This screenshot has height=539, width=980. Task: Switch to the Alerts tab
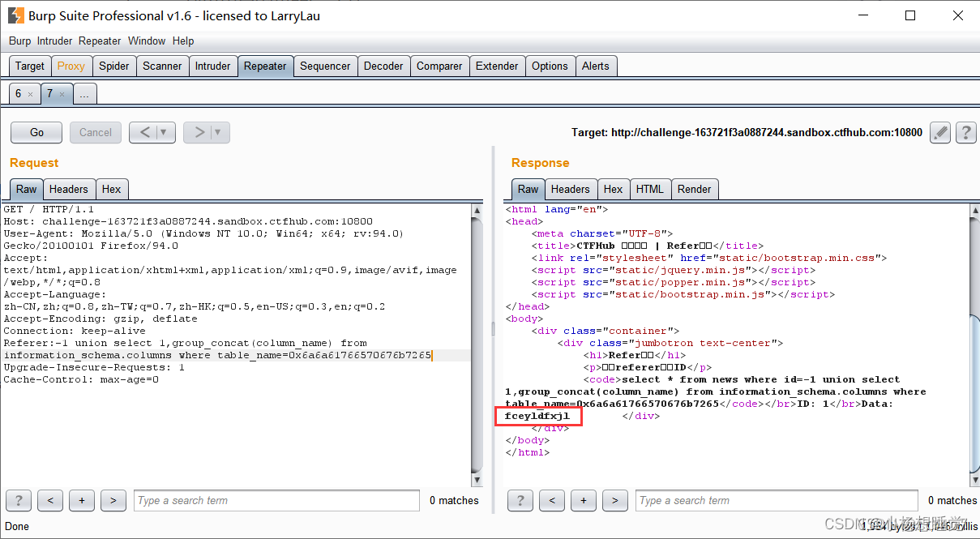596,66
